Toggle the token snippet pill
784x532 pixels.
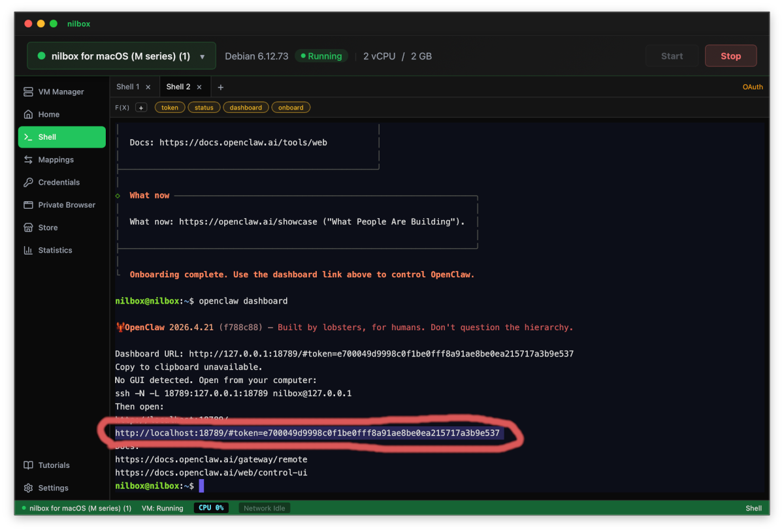(169, 107)
